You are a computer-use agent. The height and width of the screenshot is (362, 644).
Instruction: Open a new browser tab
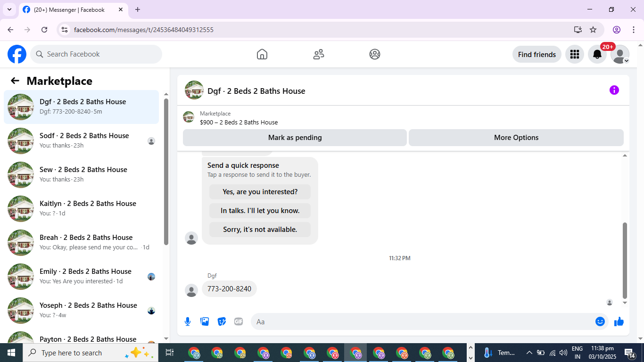(138, 9)
